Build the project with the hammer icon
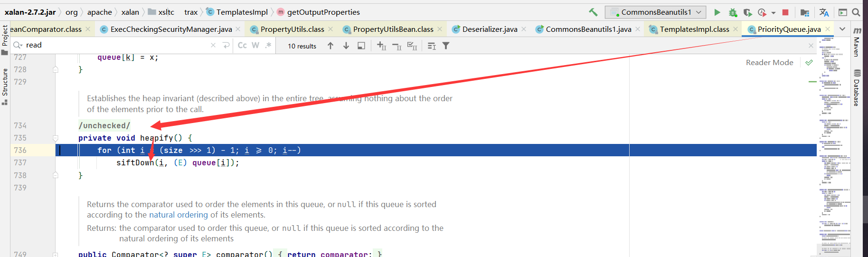Screen dimensions: 868x257 pos(593,12)
